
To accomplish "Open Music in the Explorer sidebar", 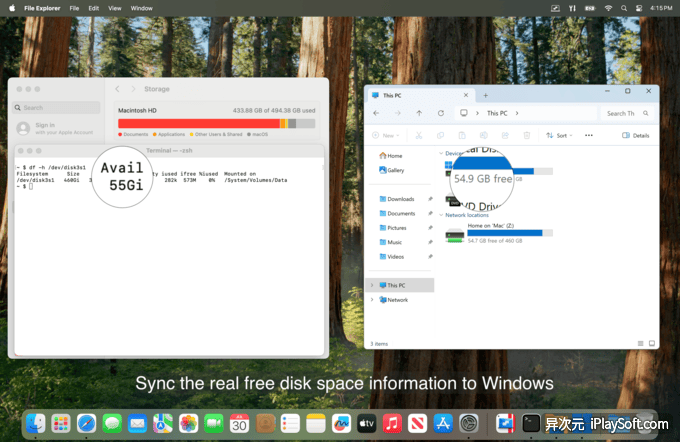I will [391, 242].
